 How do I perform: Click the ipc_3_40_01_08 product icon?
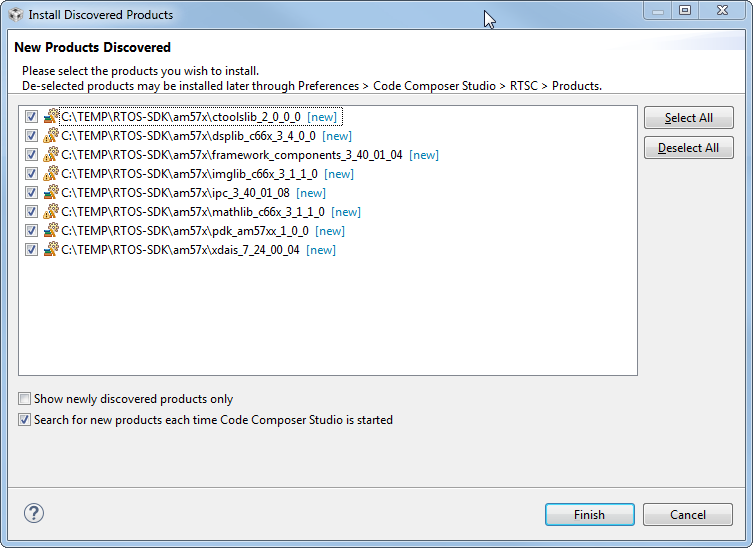tap(51, 193)
